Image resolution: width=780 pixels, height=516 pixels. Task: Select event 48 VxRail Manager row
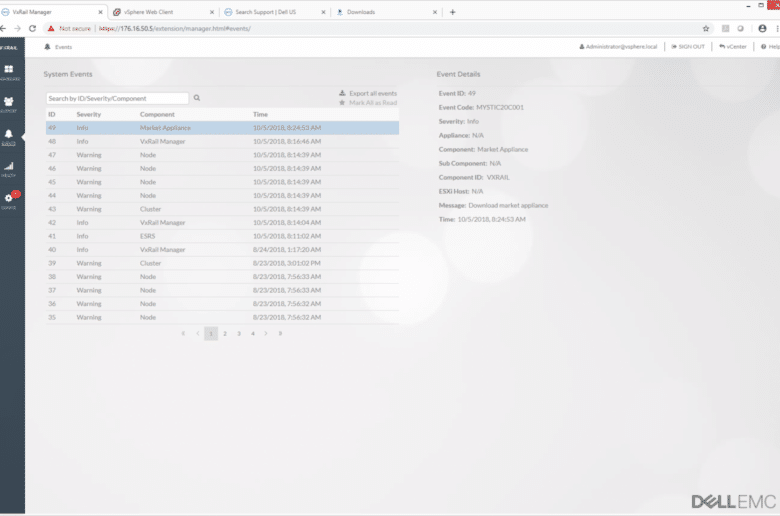222,141
